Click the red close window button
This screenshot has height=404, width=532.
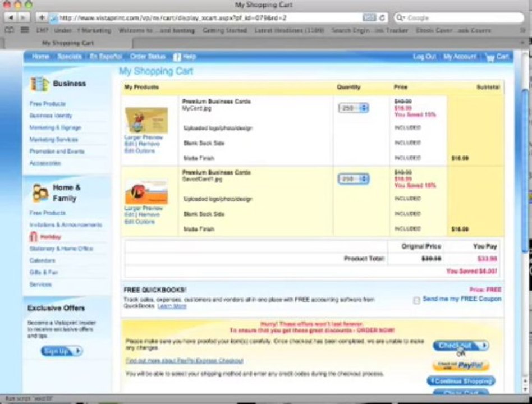[x=6, y=4]
